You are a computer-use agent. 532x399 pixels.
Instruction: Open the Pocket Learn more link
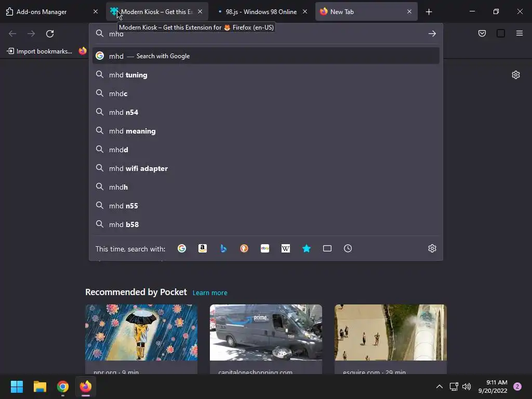[210, 292]
